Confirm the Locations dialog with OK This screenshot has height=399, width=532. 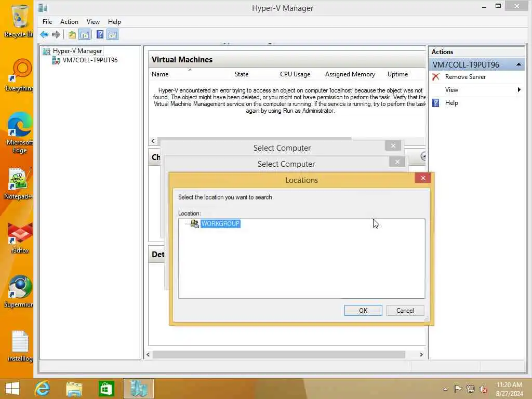click(363, 311)
